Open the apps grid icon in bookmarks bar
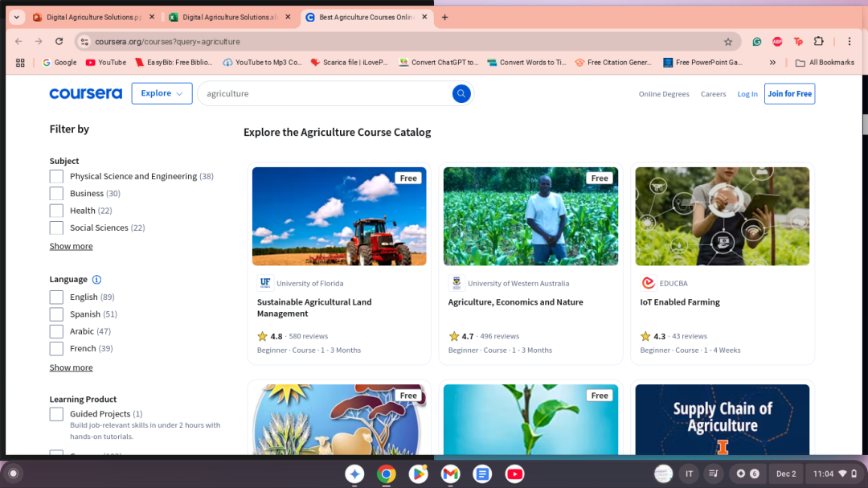 [20, 63]
